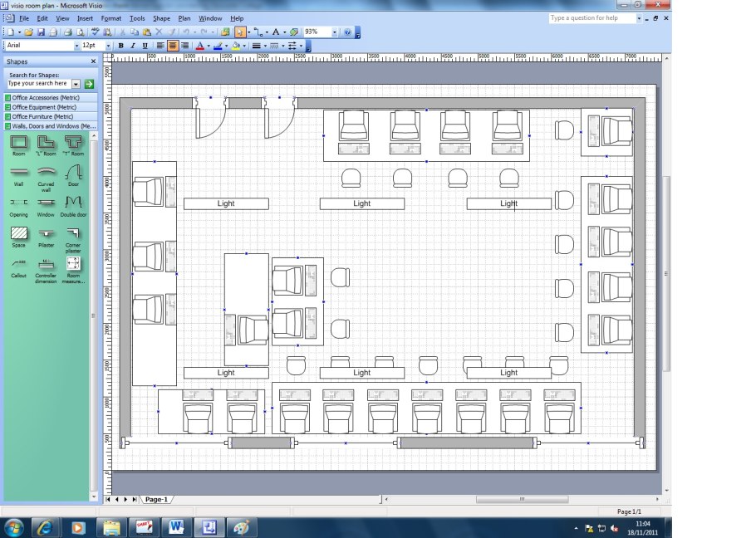Click the green shape search Go button

[x=89, y=84]
